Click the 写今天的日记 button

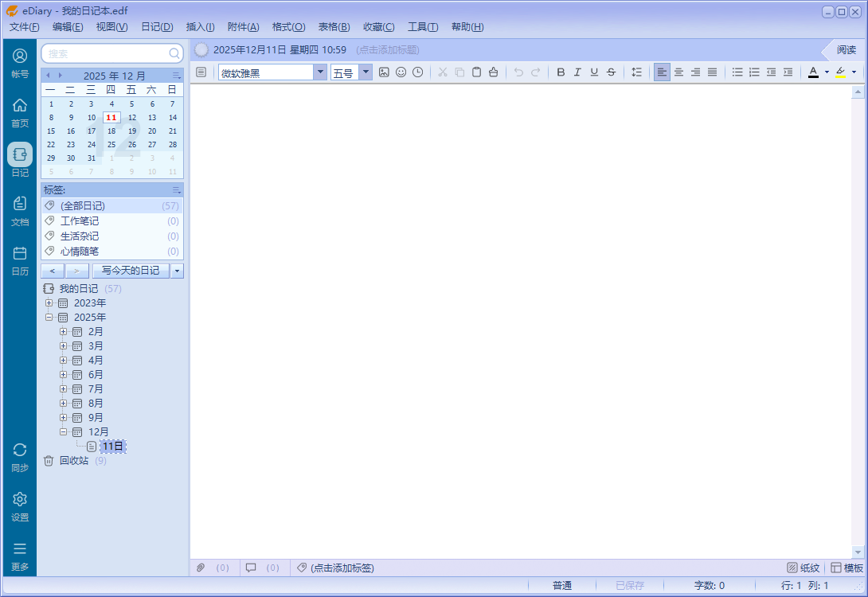[x=131, y=271]
